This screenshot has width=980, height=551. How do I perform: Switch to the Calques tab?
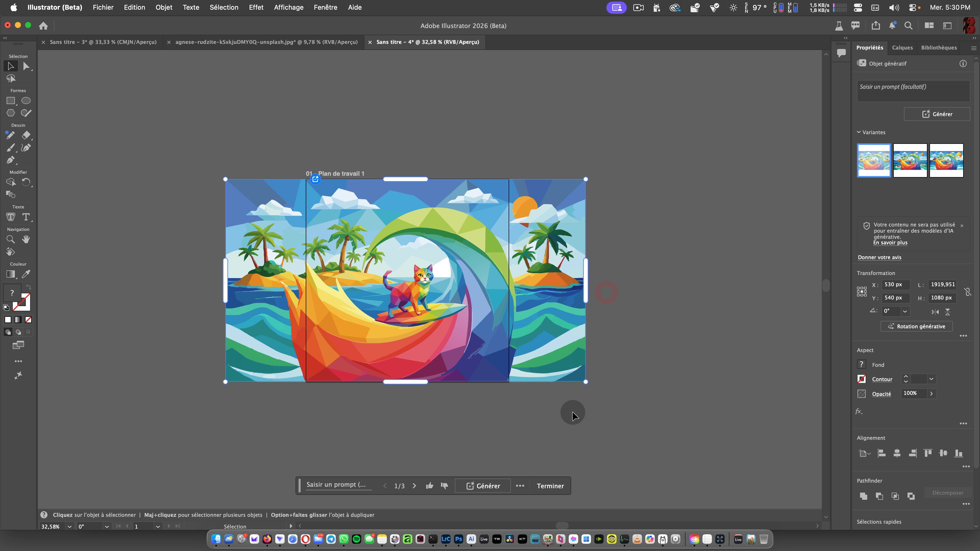coord(902,47)
